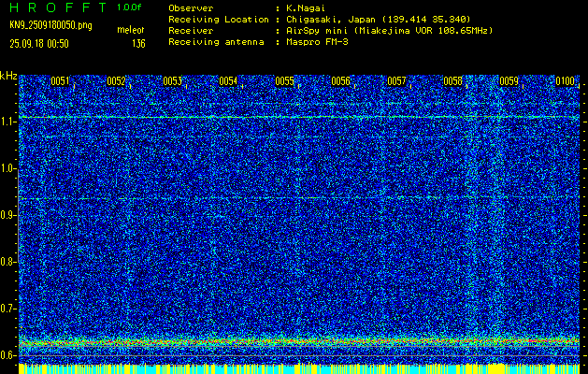This screenshot has height=374, width=588.
Task: Click location Chigasaki, Japan coordinates
Action: 379,20
